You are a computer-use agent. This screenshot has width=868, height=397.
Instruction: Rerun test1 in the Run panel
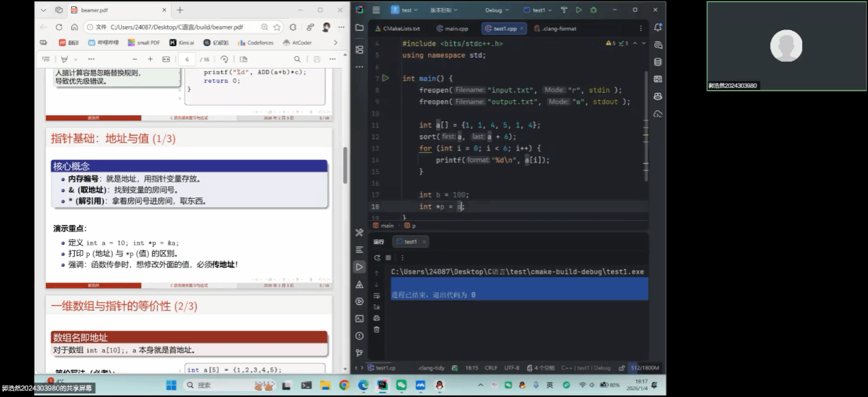376,258
